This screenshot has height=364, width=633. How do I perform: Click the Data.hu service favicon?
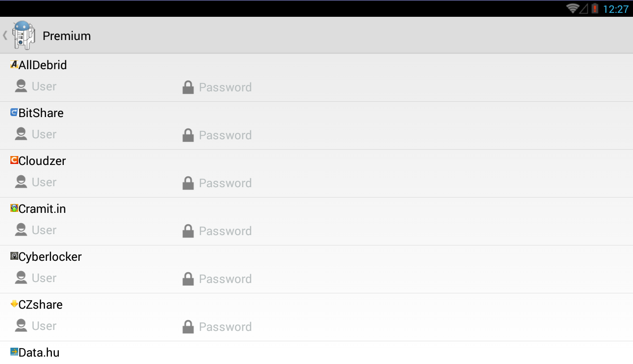coord(13,352)
